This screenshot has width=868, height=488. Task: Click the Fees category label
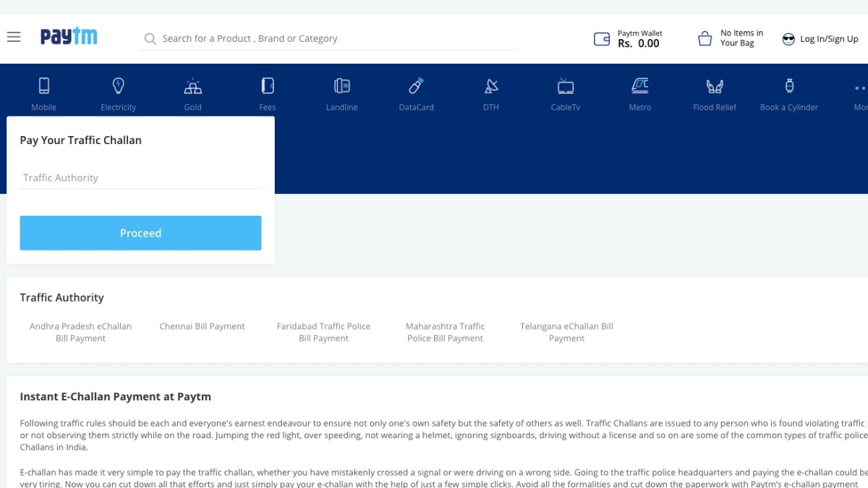(x=268, y=107)
